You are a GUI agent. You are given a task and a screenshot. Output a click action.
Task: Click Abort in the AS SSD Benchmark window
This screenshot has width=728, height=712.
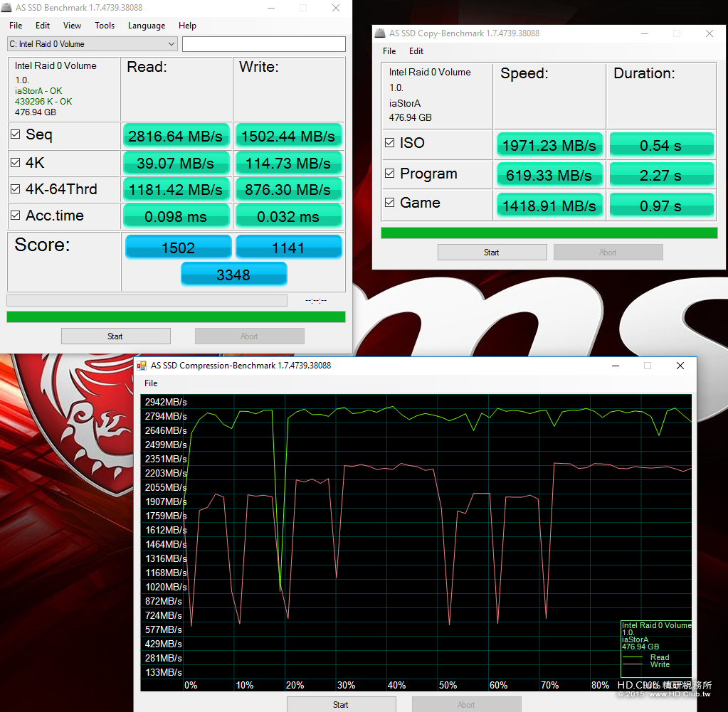coord(249,336)
